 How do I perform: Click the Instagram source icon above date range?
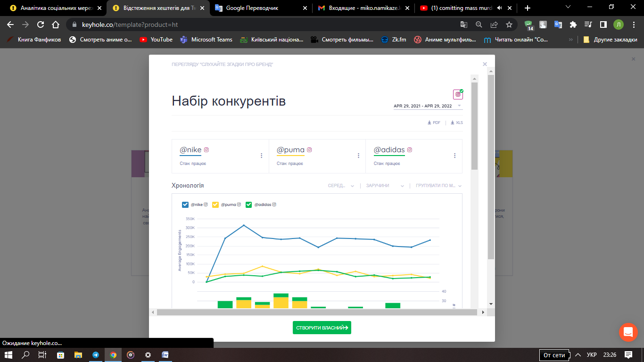click(x=458, y=94)
